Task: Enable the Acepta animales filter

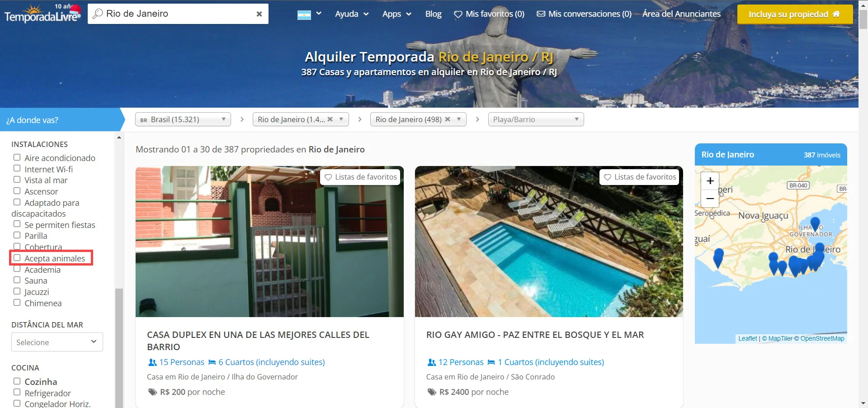Action: (17, 258)
